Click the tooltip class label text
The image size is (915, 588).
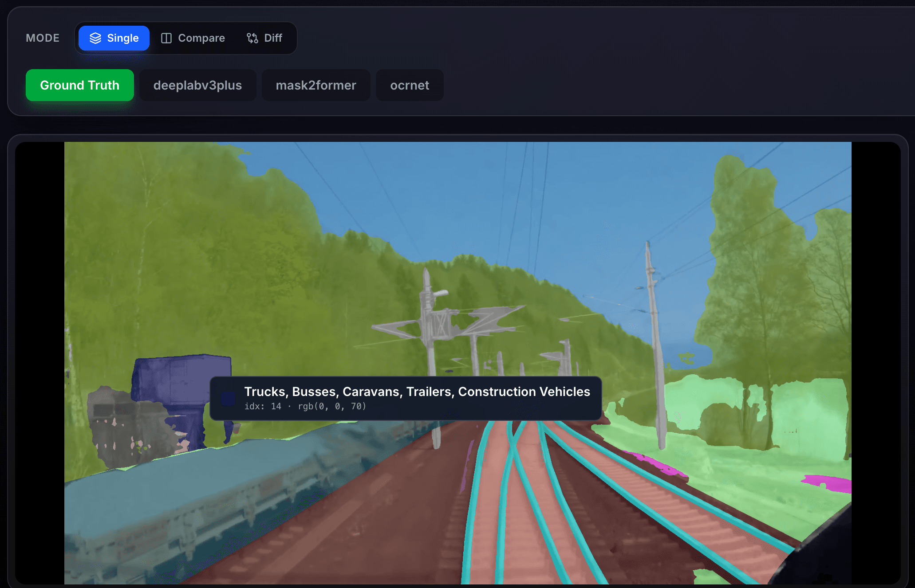pos(417,392)
